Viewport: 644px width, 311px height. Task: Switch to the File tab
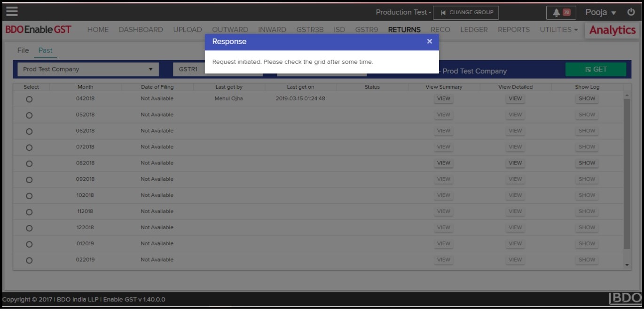click(x=23, y=50)
